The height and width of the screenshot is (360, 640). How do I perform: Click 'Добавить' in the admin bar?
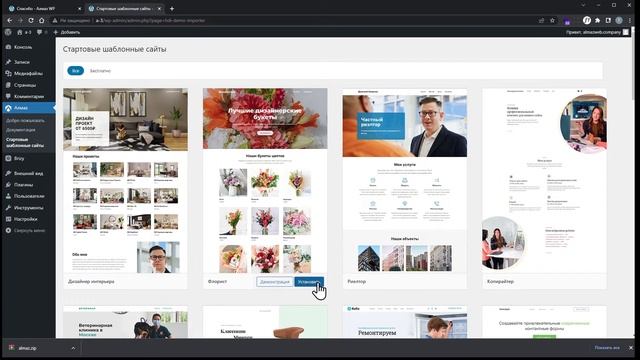pos(67,32)
